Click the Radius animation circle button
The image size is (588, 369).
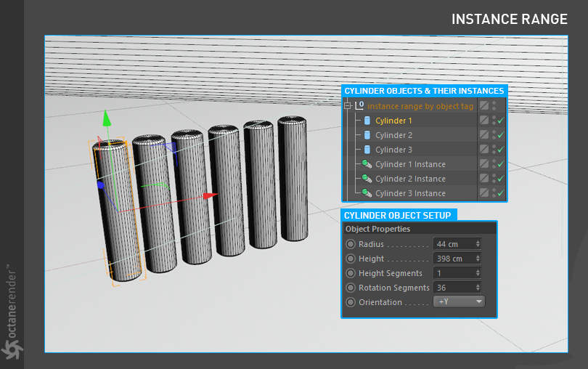350,244
